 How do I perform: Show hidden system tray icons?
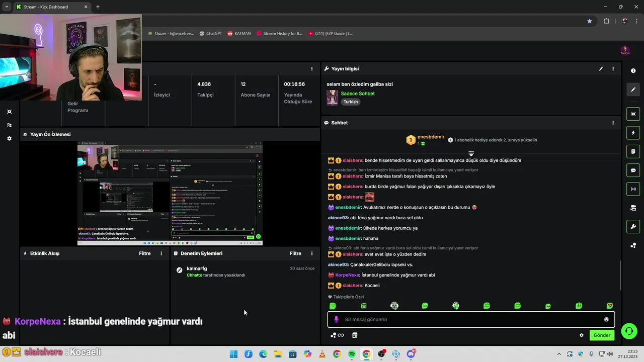tap(558, 354)
